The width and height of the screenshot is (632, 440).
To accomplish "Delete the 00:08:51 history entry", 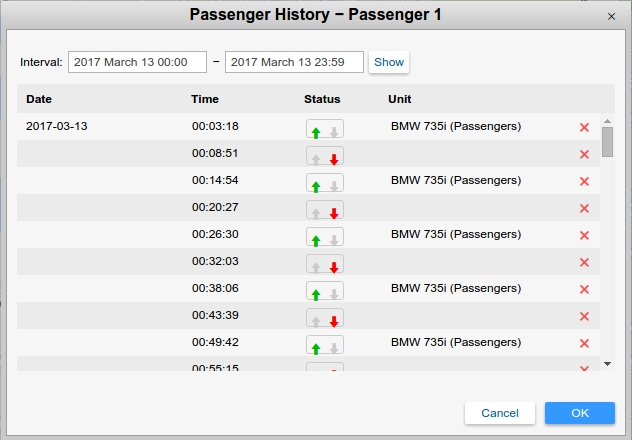I will coord(584,154).
